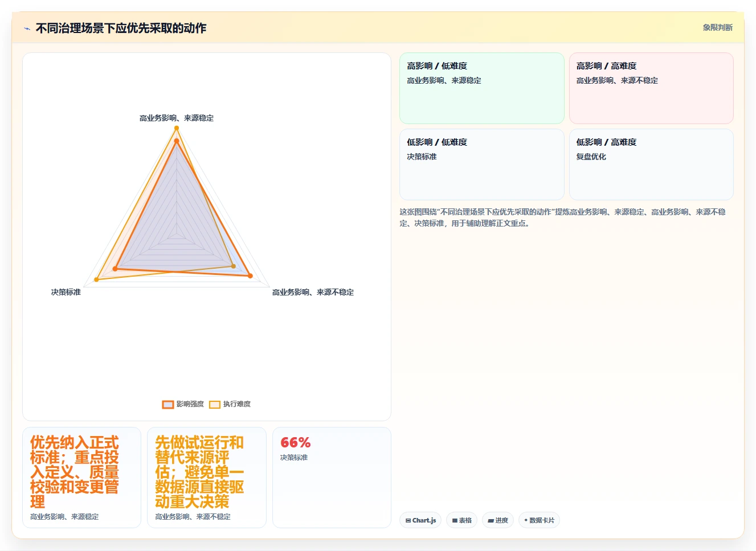
Task: Select the 表格 chip
Action: 461,520
